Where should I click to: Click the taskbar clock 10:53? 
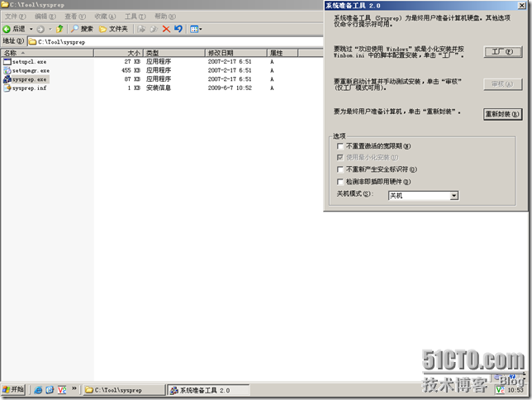(x=515, y=390)
